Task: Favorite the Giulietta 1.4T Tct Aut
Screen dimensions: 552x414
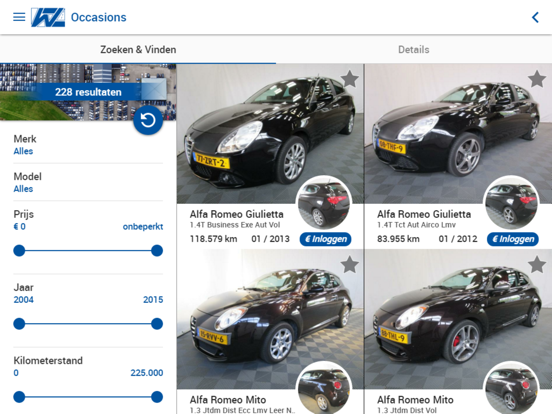Action: pos(537,79)
